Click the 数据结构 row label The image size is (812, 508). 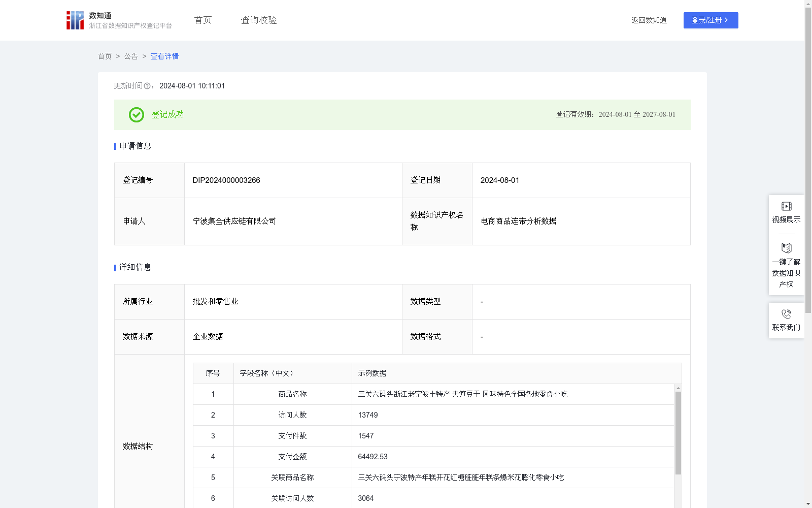pyautogui.click(x=138, y=447)
